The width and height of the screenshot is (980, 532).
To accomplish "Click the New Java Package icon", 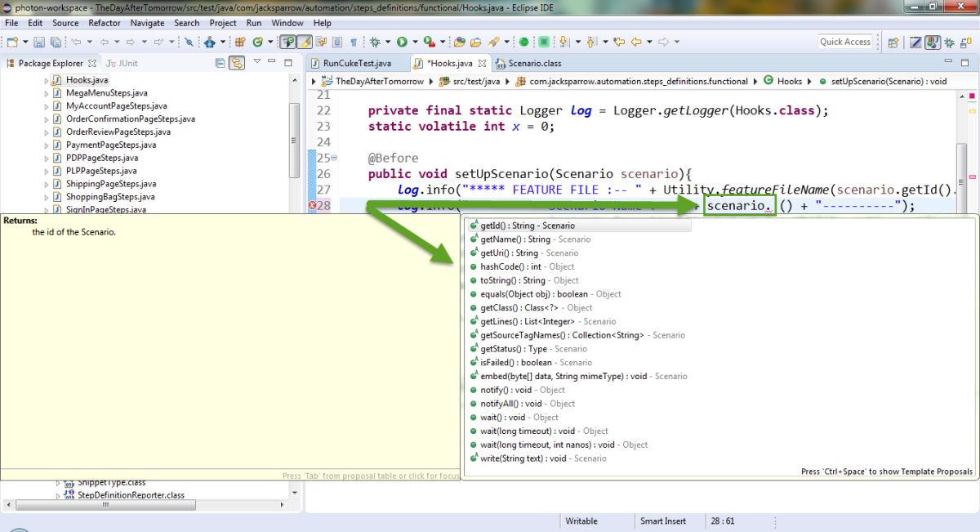I will point(240,42).
